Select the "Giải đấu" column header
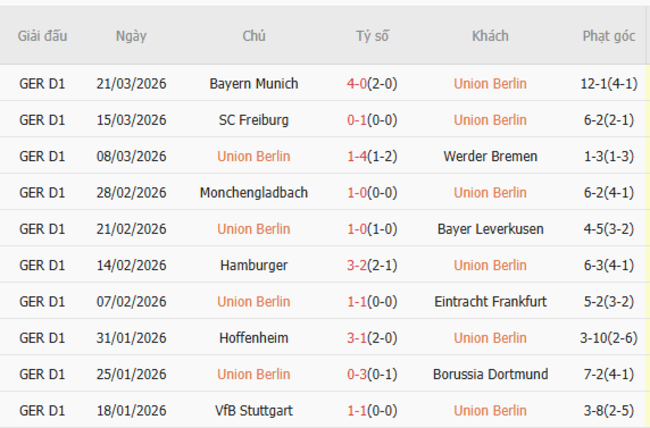The width and height of the screenshot is (650, 428). point(43,36)
